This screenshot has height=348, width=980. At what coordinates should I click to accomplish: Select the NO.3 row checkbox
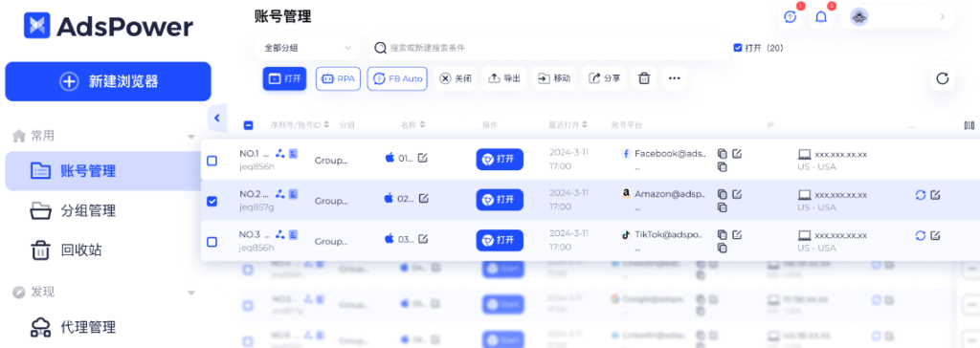pos(212,241)
